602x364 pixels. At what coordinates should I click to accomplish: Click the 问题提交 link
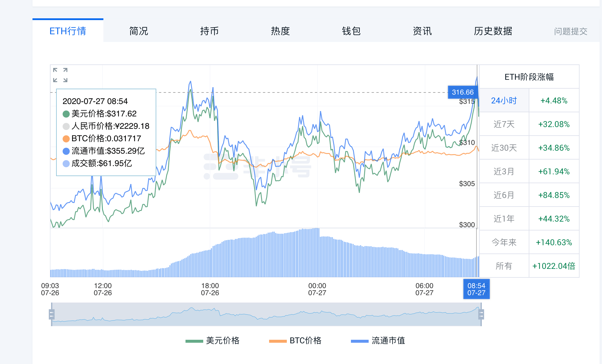[570, 31]
